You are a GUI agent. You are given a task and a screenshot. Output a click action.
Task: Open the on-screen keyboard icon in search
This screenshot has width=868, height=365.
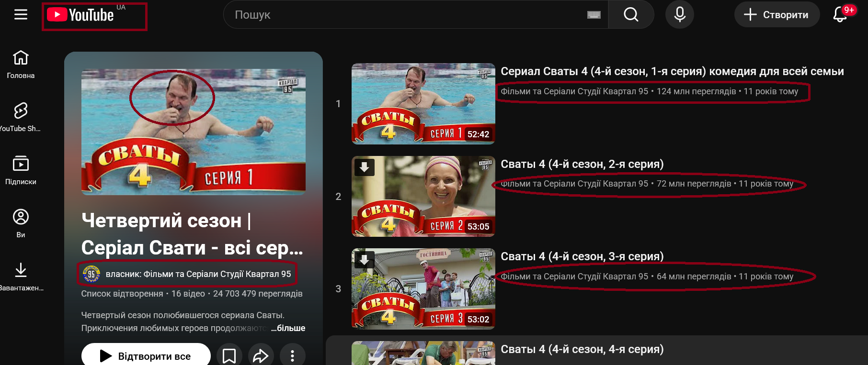click(x=594, y=15)
